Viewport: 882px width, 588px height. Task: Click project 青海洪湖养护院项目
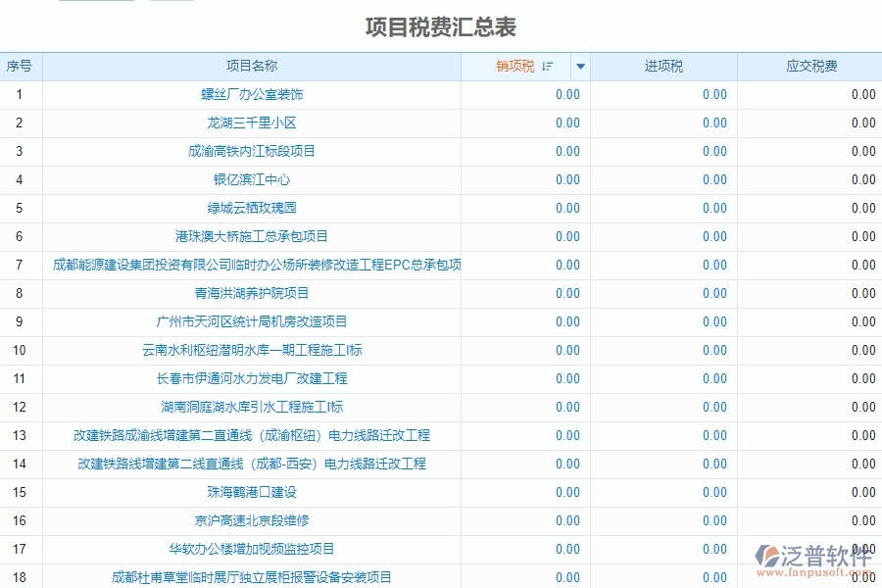coord(253,293)
